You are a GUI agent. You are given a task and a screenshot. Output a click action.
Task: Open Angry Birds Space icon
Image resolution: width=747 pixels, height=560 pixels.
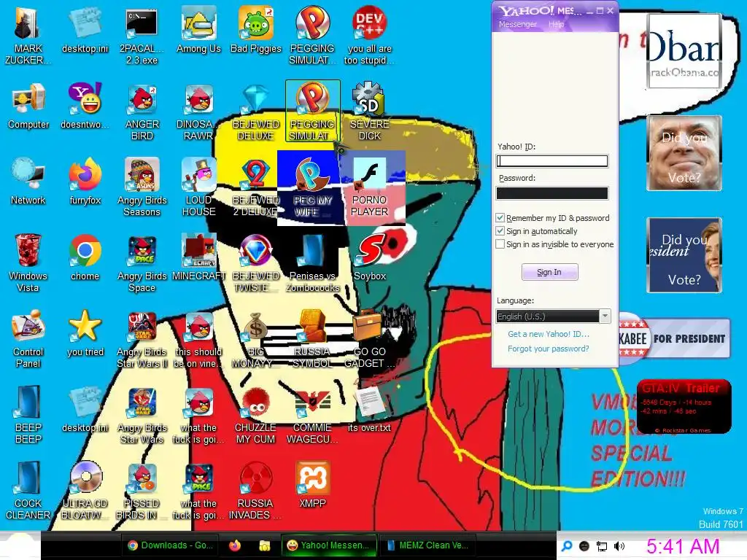[x=142, y=264]
